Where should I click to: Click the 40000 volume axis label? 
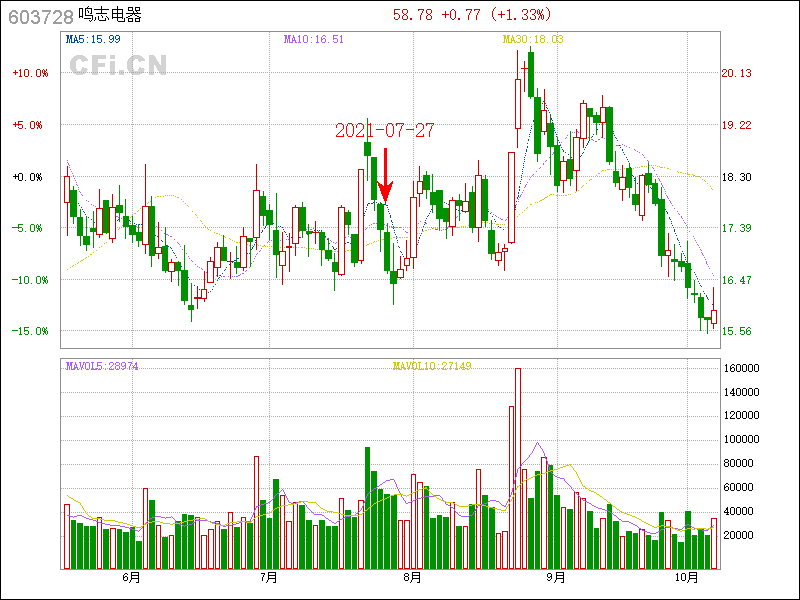point(739,511)
